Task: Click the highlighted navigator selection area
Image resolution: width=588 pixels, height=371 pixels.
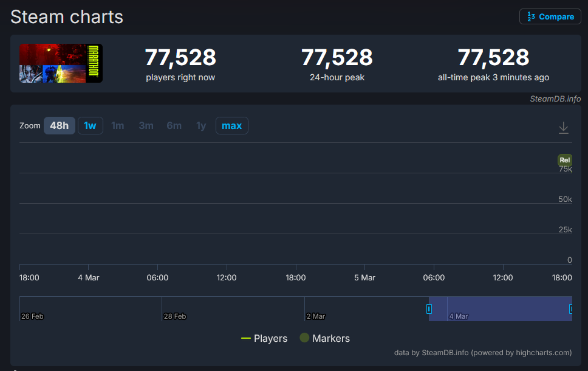Action: [501, 309]
